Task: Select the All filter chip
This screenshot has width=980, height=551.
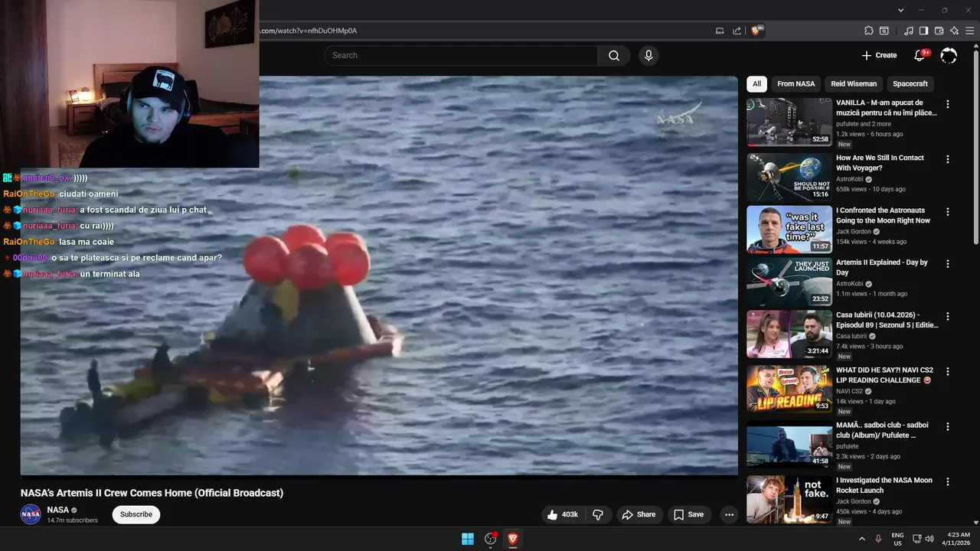Action: pos(756,84)
